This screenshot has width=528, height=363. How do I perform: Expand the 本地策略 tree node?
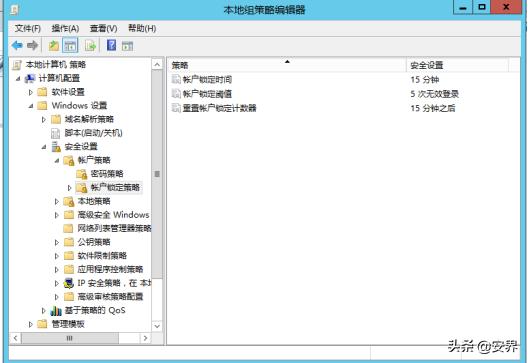(x=57, y=201)
